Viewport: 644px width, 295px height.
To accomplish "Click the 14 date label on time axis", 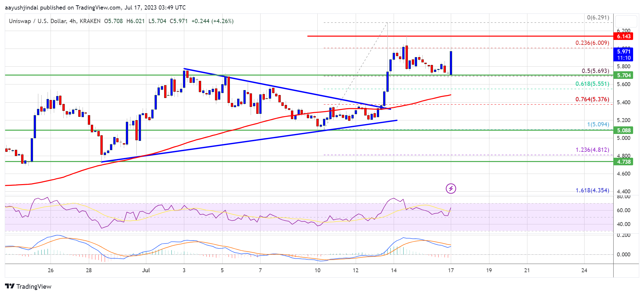I will [394, 270].
